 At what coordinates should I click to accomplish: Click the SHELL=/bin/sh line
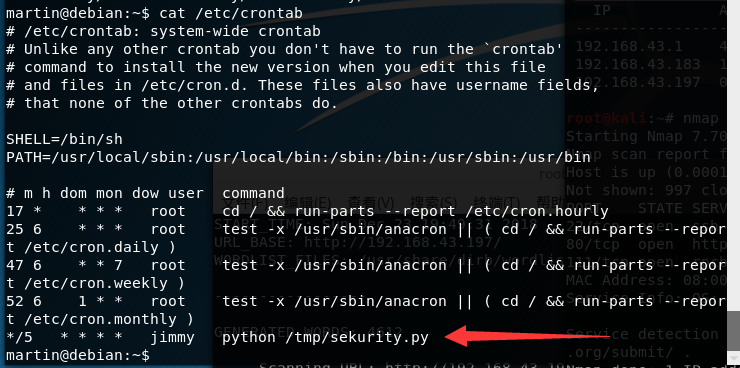64,139
